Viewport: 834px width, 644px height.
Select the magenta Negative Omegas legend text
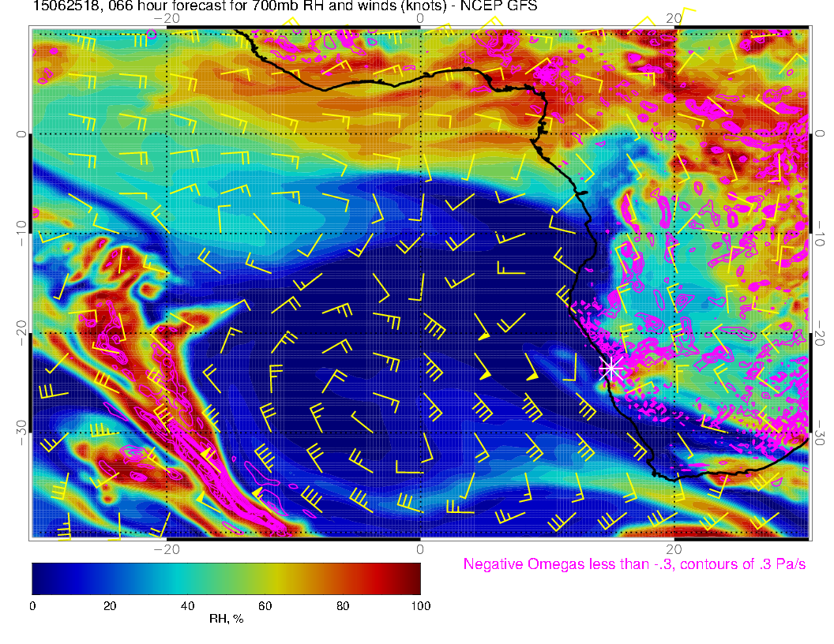coord(634,564)
